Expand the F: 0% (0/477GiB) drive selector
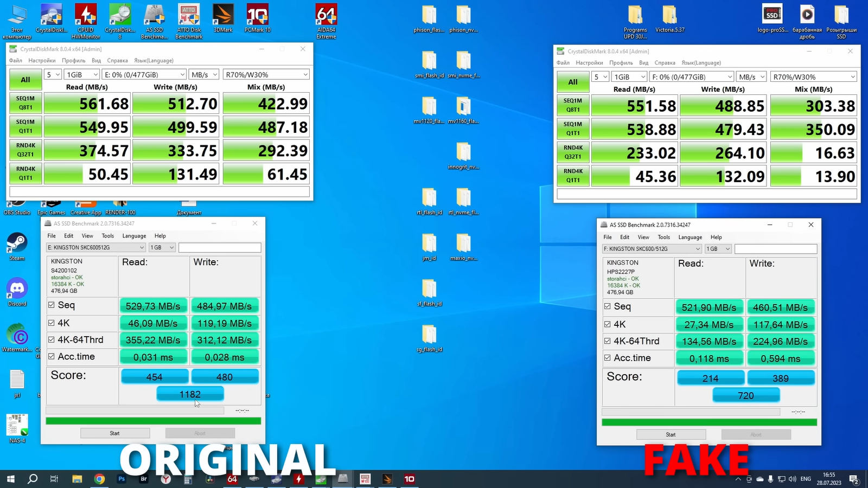The height and width of the screenshot is (488, 868). (x=692, y=77)
